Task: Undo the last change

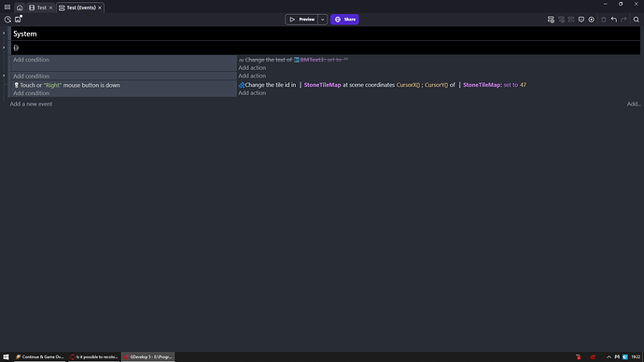Action: pos(613,20)
